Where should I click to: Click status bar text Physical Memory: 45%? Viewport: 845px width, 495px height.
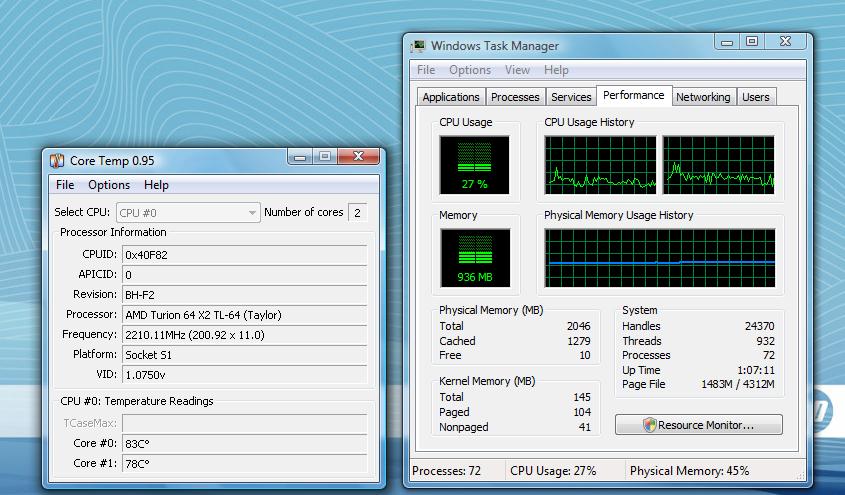click(689, 471)
